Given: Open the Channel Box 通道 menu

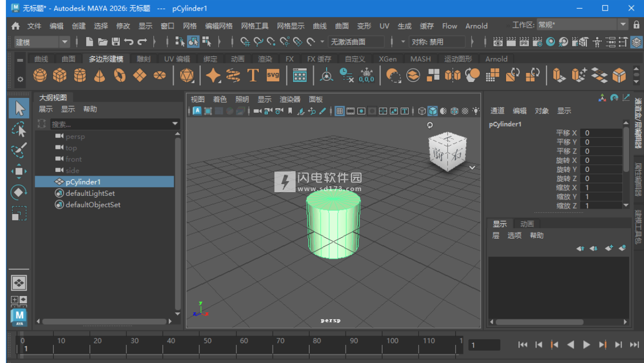Looking at the screenshot, I should (x=498, y=111).
